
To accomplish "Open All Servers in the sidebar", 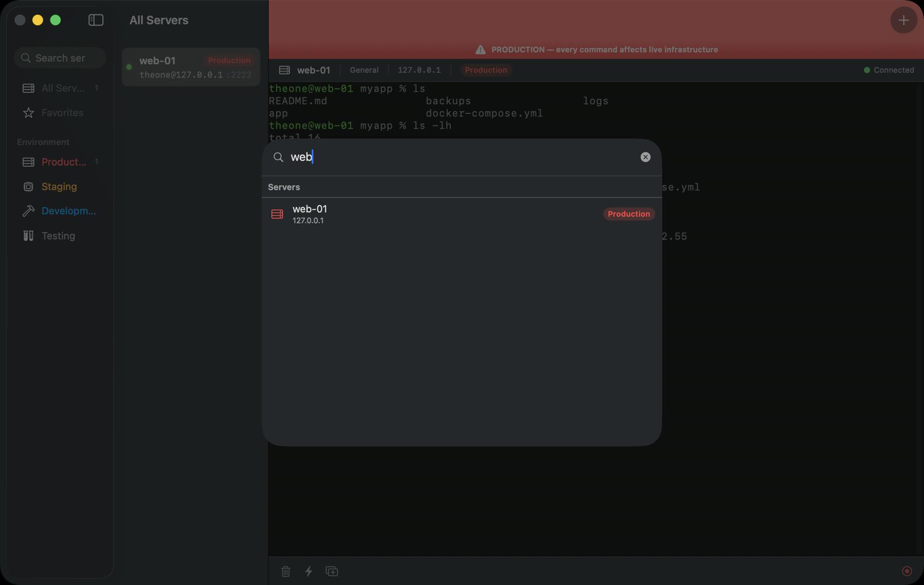I will pos(60,88).
